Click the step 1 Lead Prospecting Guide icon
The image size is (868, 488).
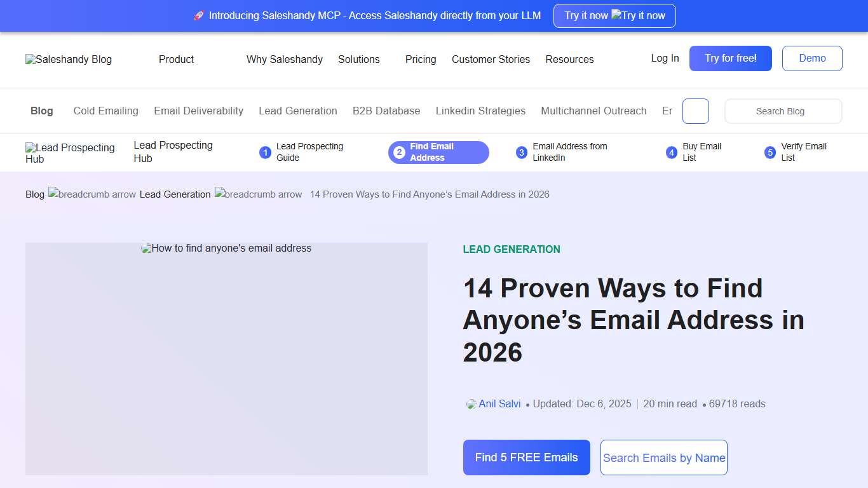pyautogui.click(x=265, y=152)
